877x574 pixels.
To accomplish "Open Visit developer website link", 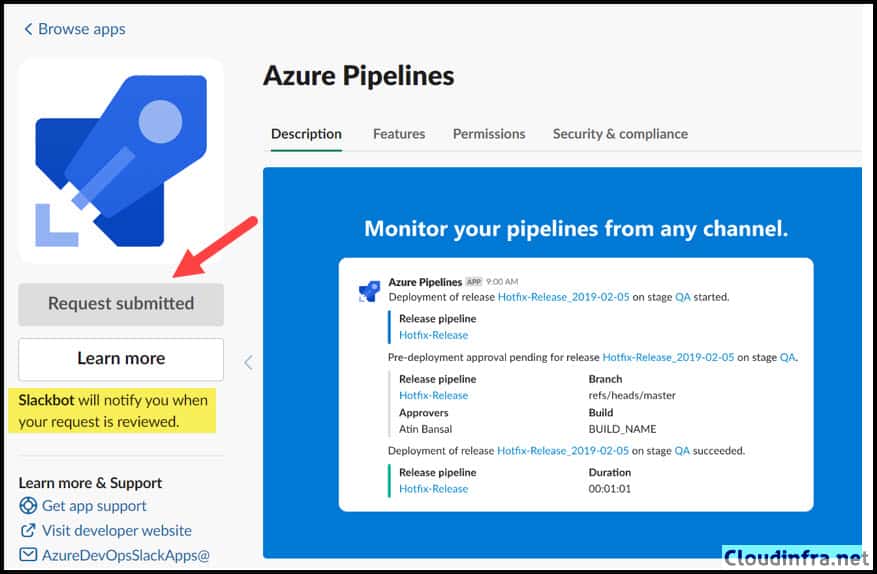I will click(x=116, y=530).
